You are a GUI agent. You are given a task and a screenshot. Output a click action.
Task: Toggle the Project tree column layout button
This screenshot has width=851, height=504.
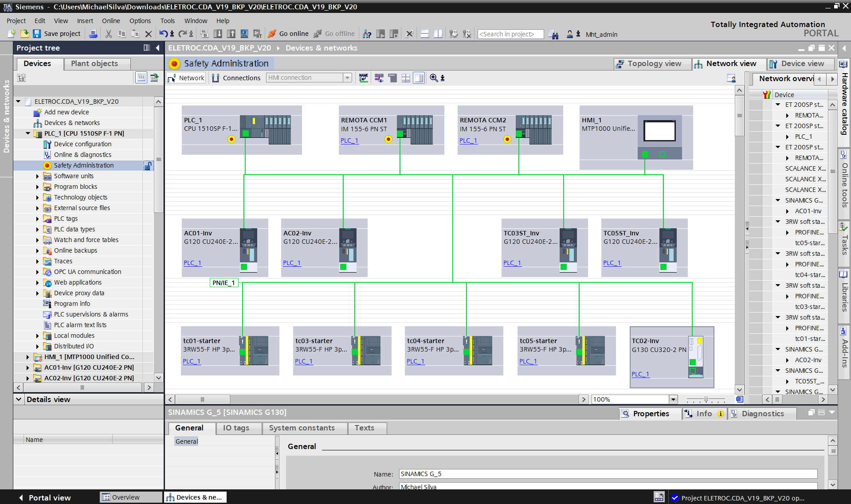pyautogui.click(x=147, y=48)
